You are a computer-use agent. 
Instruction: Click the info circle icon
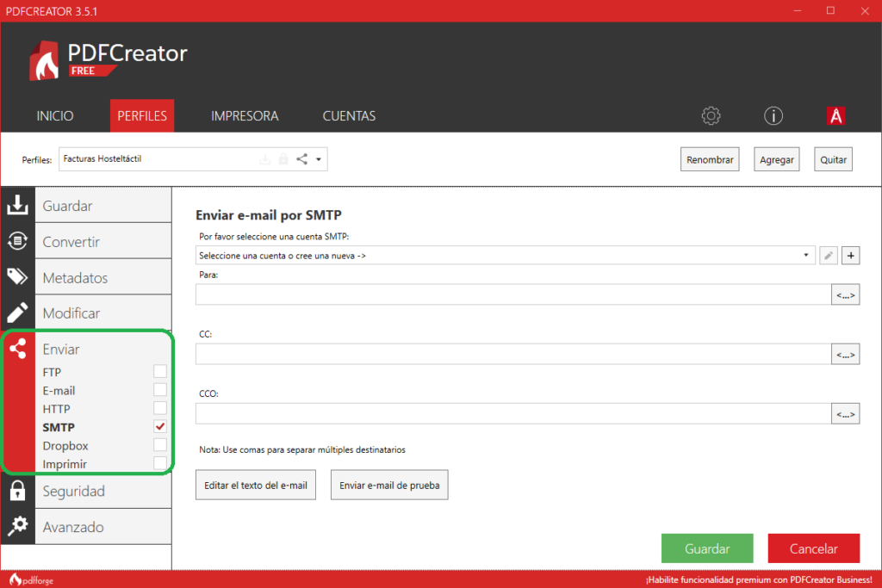tap(773, 116)
